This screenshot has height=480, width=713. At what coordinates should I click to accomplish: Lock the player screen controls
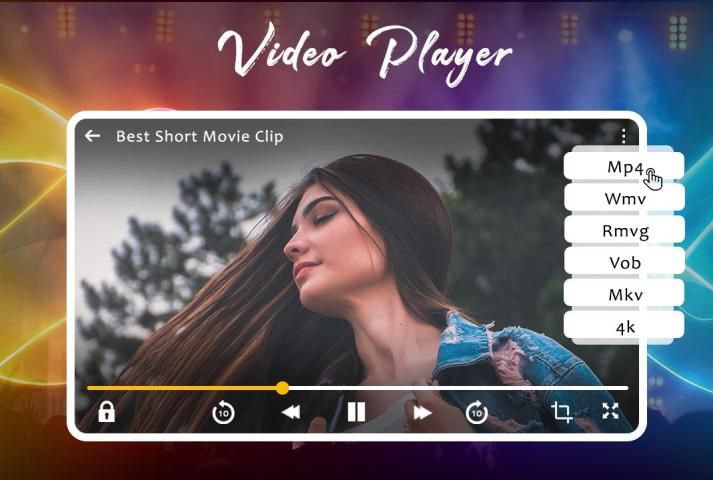coord(106,411)
